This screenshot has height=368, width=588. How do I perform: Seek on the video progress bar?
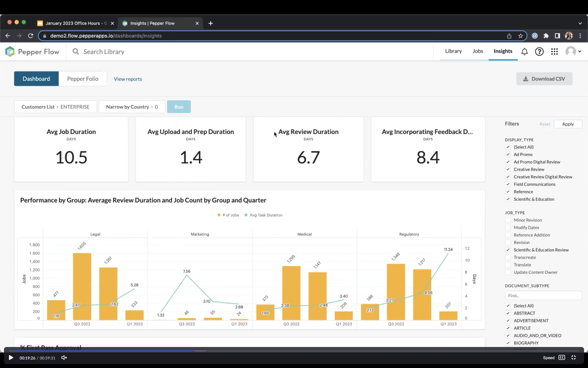(294, 351)
